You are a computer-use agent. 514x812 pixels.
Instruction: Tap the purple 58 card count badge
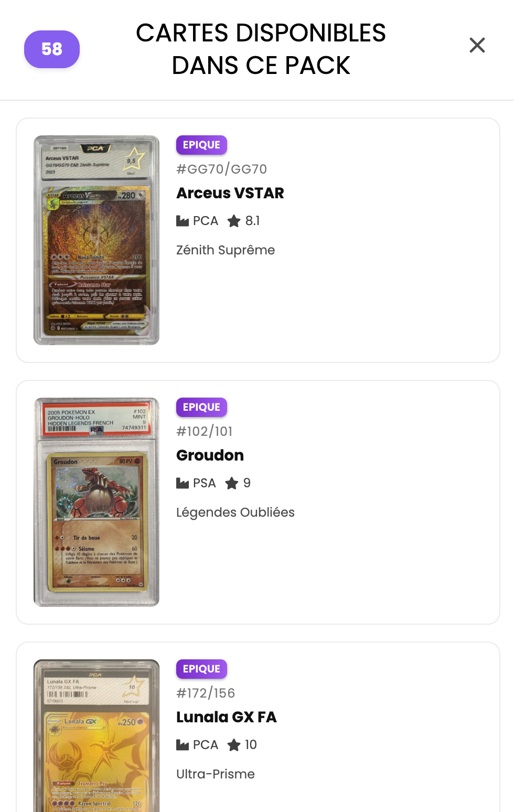point(52,49)
